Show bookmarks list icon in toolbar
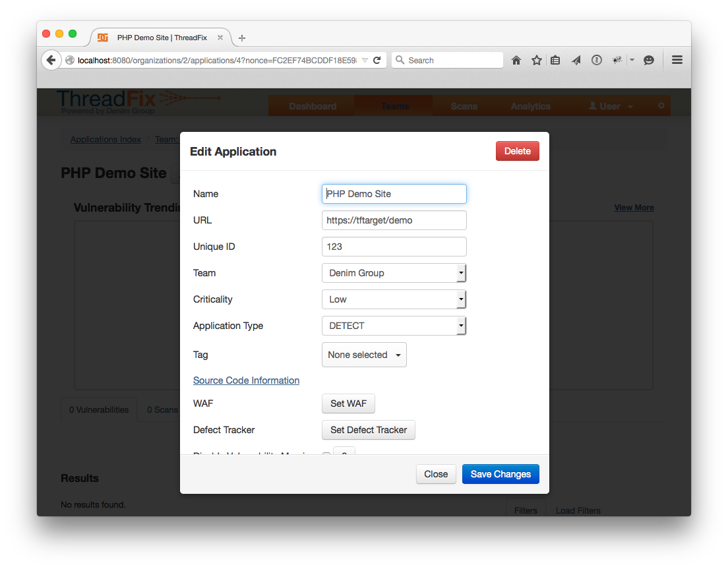The image size is (728, 569). coord(555,60)
